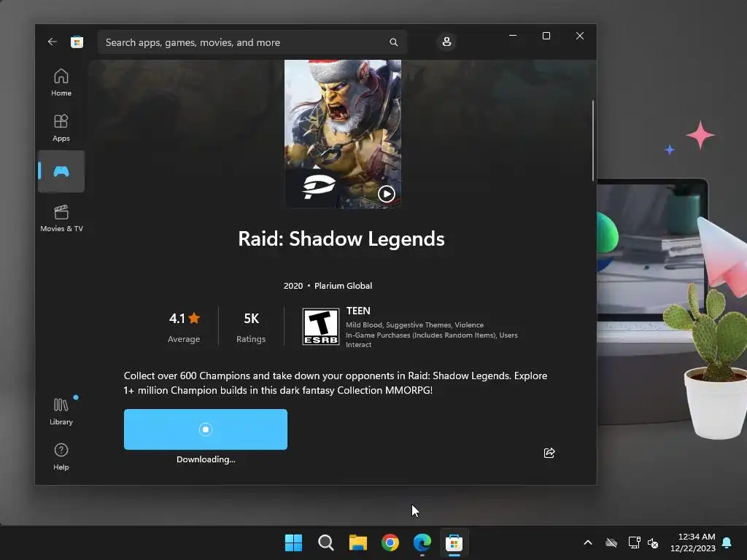Click the Raid: Shadow Legends cover art
This screenshot has height=560, width=747.
[x=343, y=133]
